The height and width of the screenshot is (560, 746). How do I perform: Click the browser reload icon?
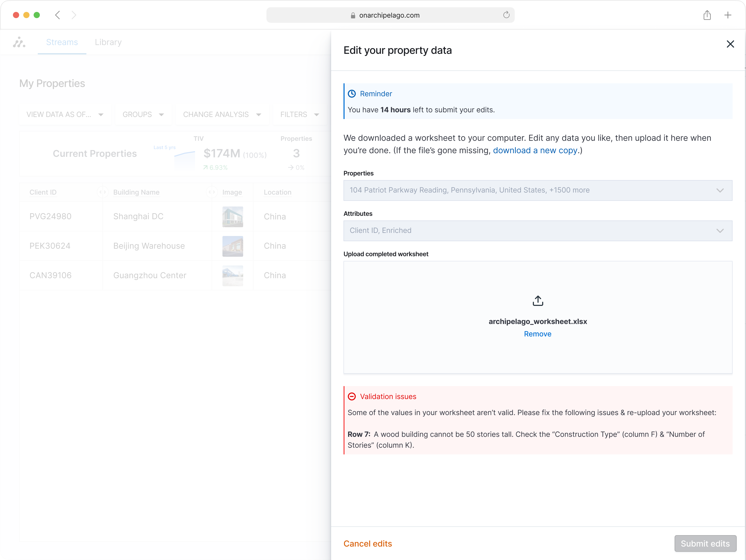[x=506, y=15]
